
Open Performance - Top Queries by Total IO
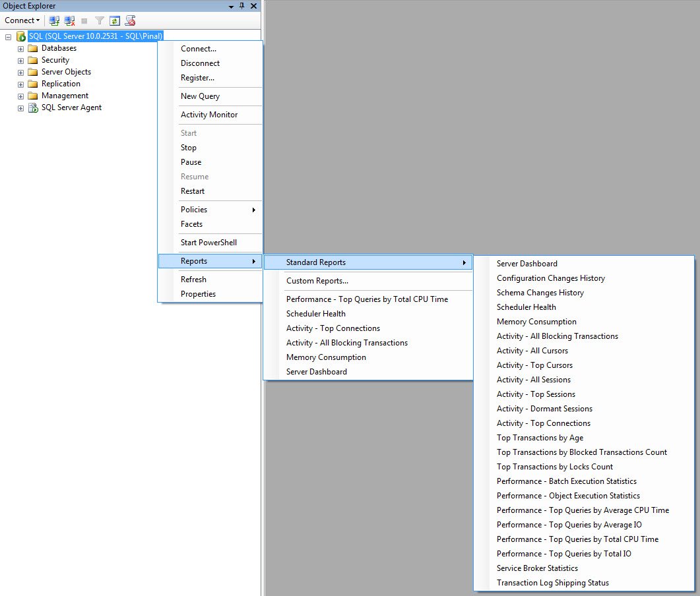tap(584, 554)
